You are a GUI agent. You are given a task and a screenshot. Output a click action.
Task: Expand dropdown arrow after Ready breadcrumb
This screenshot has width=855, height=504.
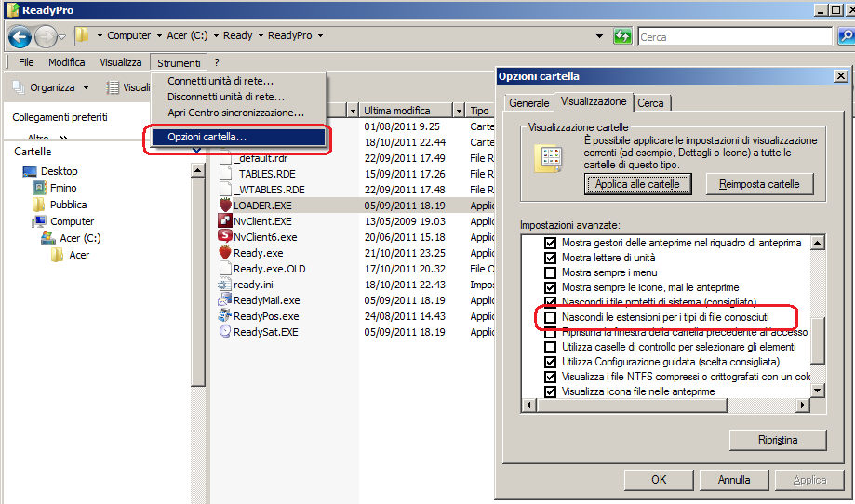261,36
